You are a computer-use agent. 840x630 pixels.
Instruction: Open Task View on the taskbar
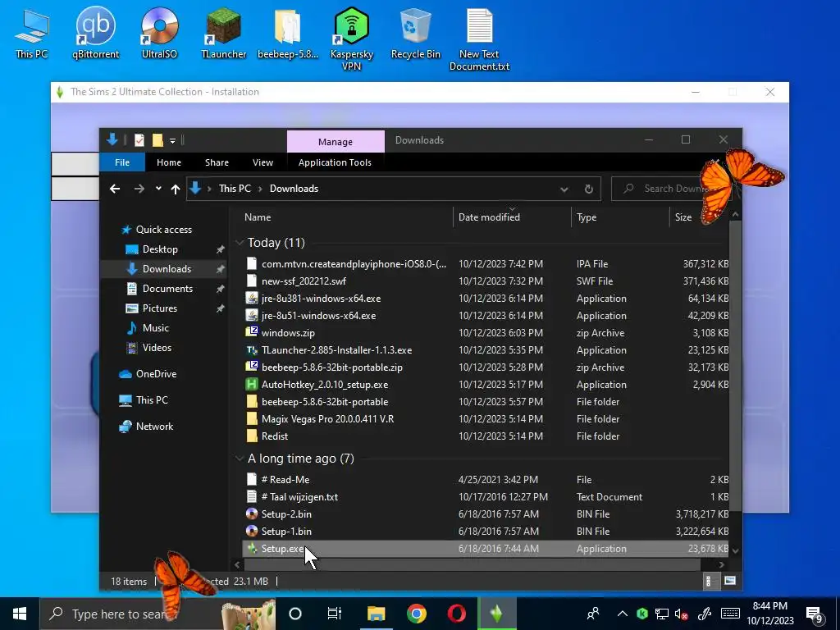point(335,614)
